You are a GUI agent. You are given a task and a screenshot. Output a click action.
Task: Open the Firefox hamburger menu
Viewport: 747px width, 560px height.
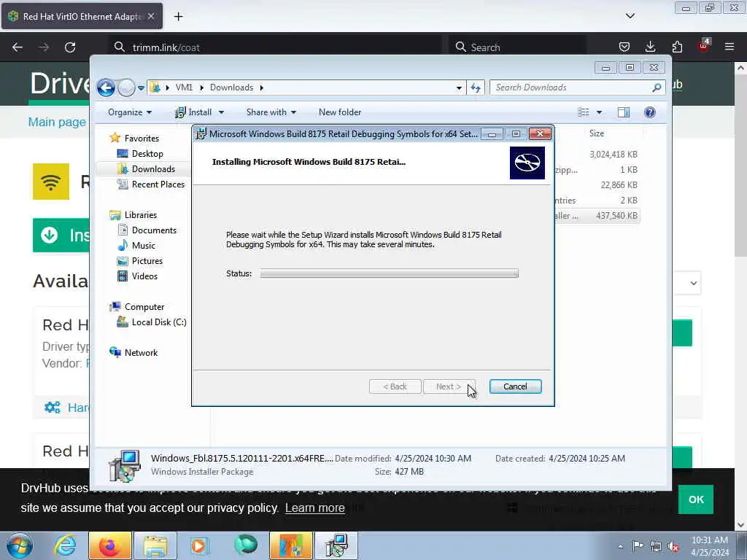[729, 47]
